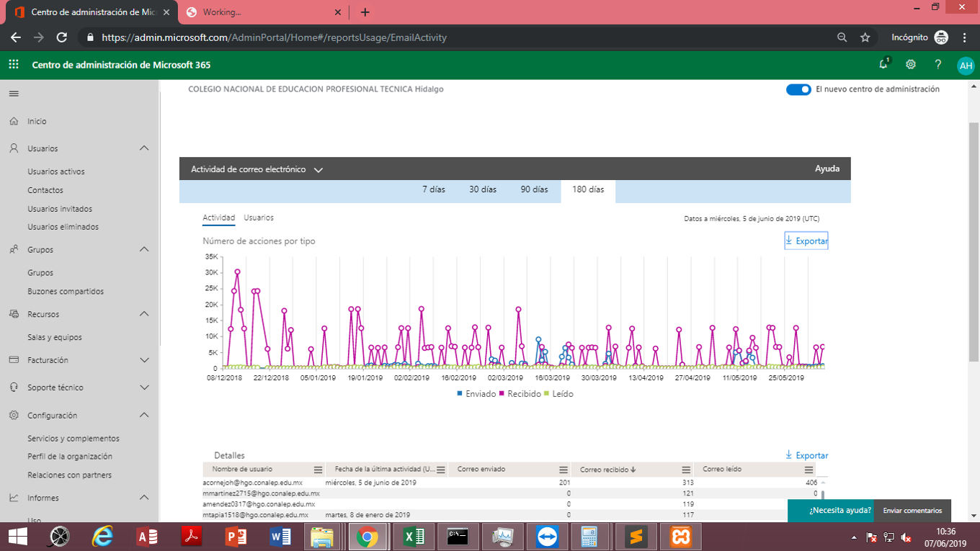This screenshot has width=980, height=551.
Task: Click the Configuración gear icon in sidebar
Action: click(14, 415)
